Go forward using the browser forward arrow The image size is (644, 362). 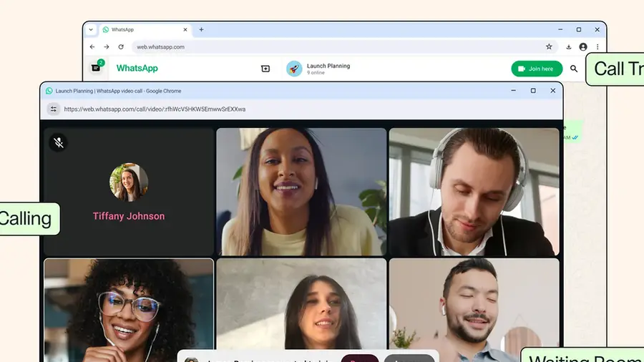click(x=107, y=47)
